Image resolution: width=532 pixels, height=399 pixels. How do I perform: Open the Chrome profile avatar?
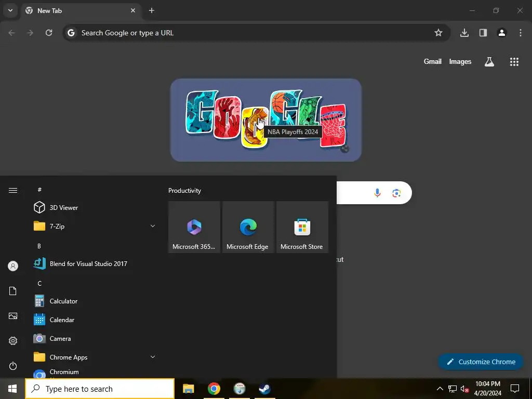pyautogui.click(x=502, y=33)
